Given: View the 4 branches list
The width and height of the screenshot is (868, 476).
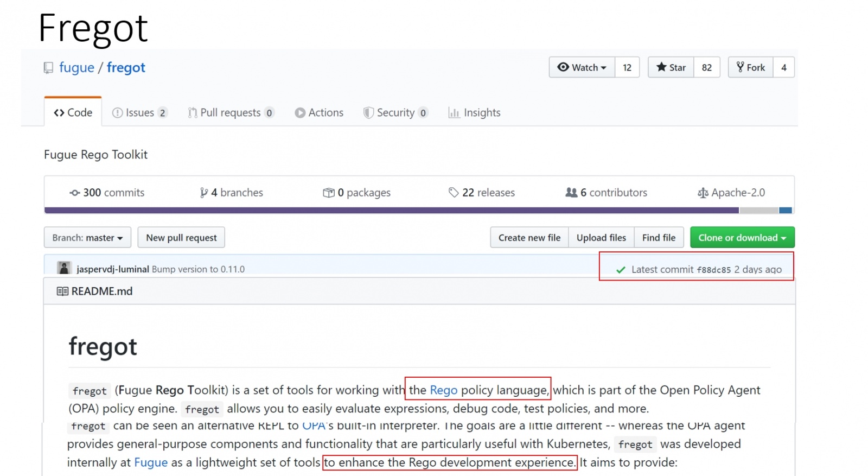Looking at the screenshot, I should point(232,193).
